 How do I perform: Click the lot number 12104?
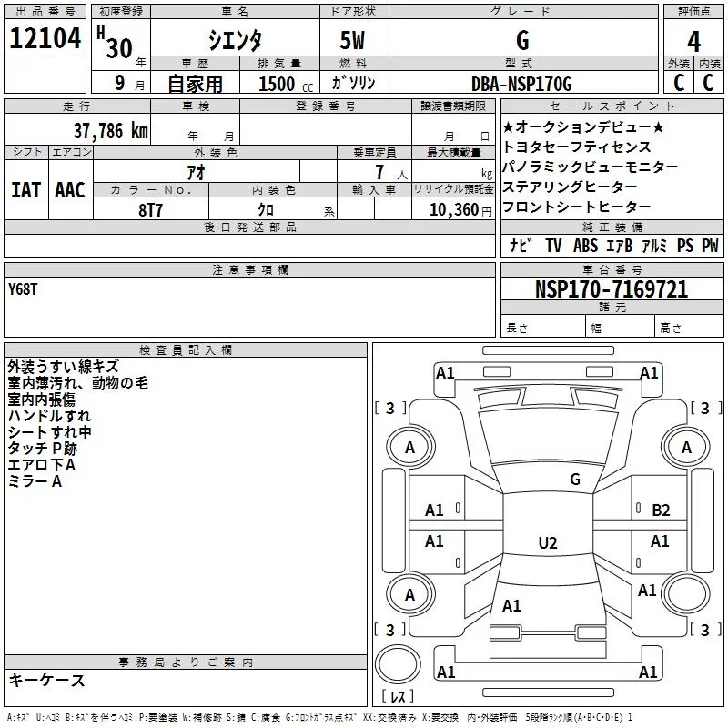[45, 38]
